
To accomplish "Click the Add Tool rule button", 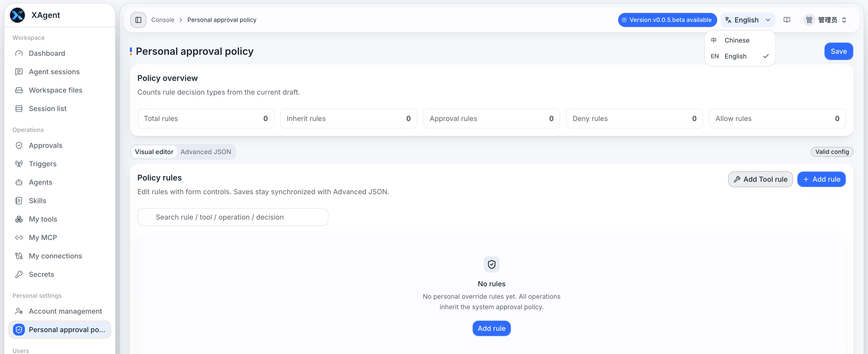I will click(x=760, y=179).
